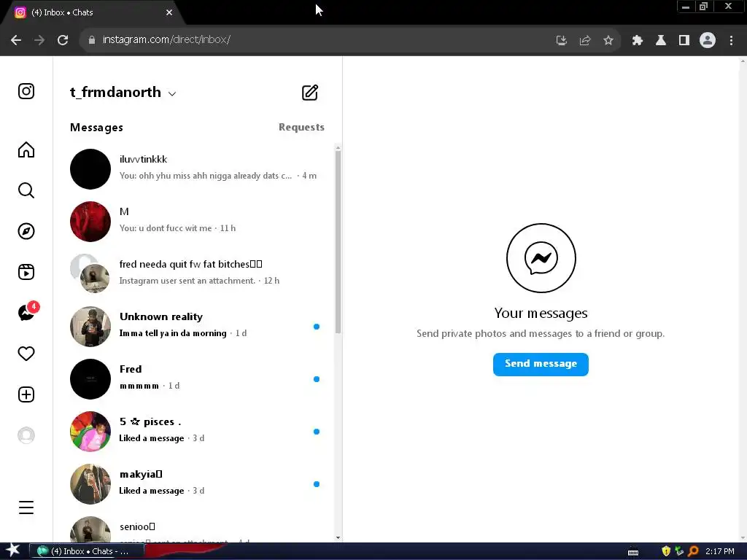Open Notifications heart icon

pos(26,354)
